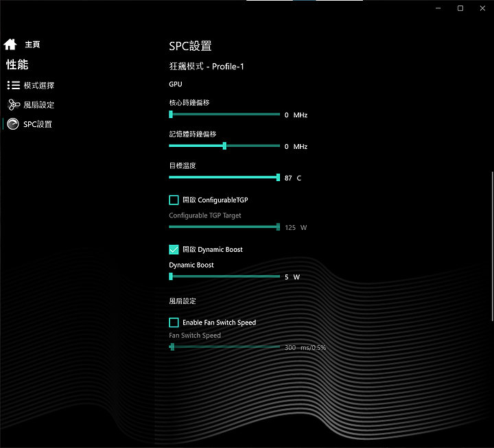The image size is (494, 448).
Task: Click the fan settings icon in the sidebar
Action: pos(14,104)
